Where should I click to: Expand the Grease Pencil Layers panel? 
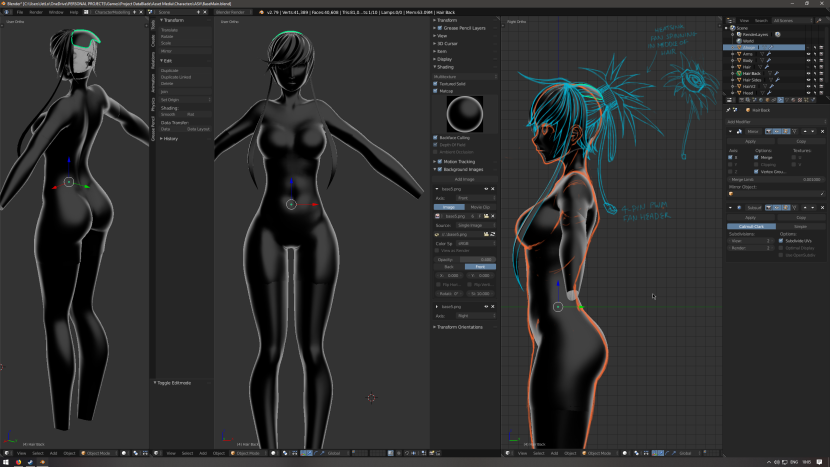coord(463,28)
